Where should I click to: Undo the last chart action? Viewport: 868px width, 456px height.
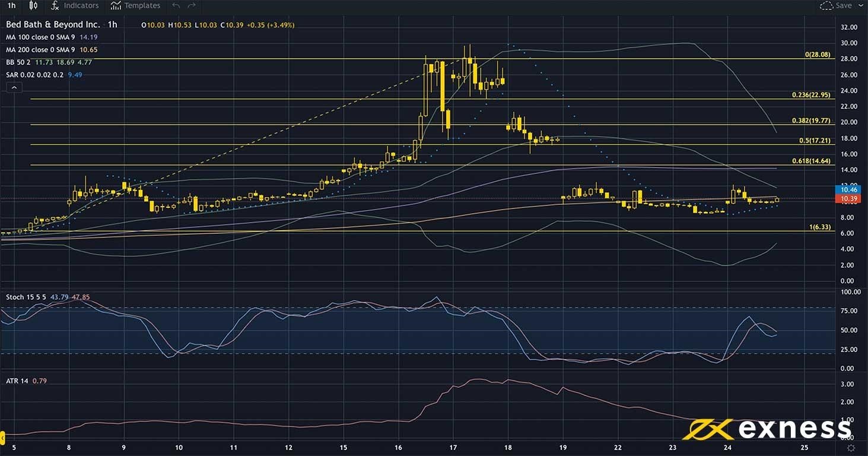[176, 5]
